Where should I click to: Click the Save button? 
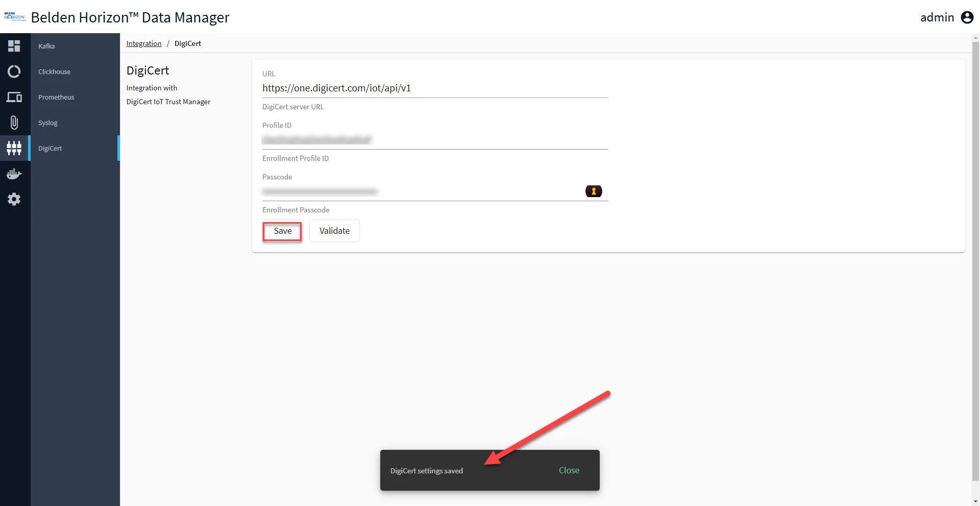click(x=282, y=231)
